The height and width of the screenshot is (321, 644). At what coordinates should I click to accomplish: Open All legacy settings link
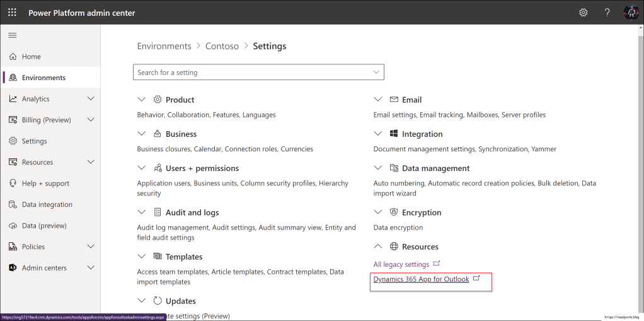tap(401, 264)
